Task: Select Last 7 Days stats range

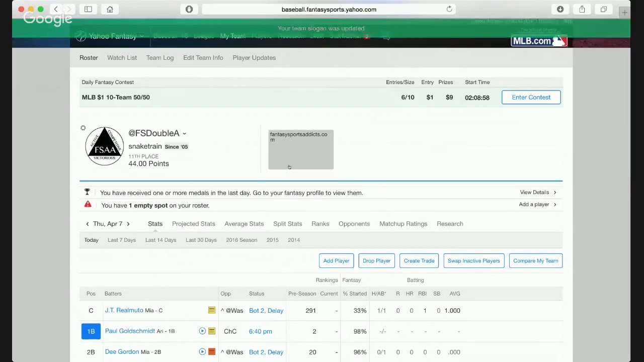Action: click(122, 240)
